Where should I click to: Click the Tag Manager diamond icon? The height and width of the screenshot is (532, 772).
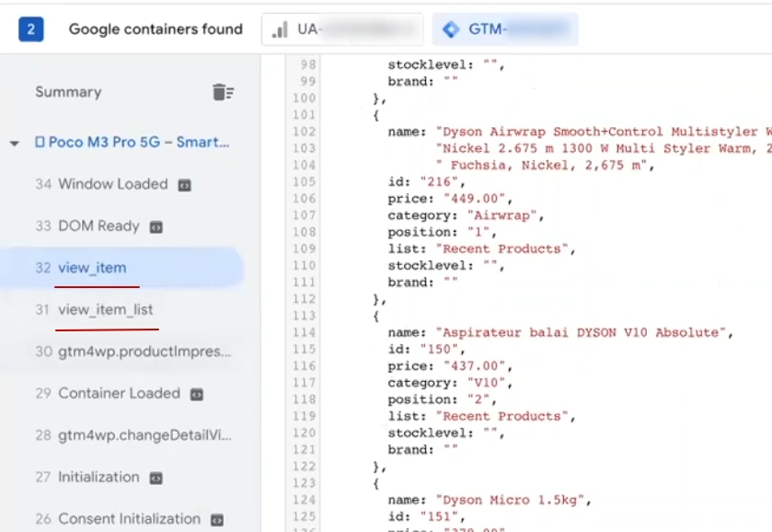[x=451, y=29]
